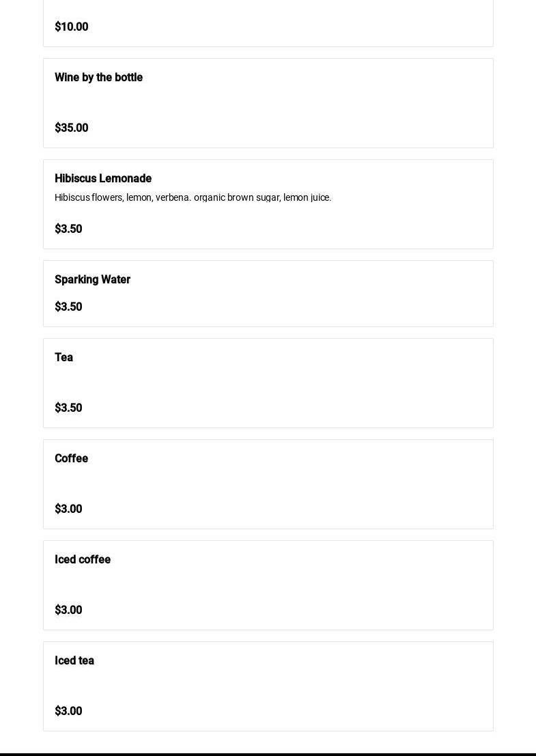Select the Iced tea item title
This screenshot has height=756, width=536.
point(74,660)
